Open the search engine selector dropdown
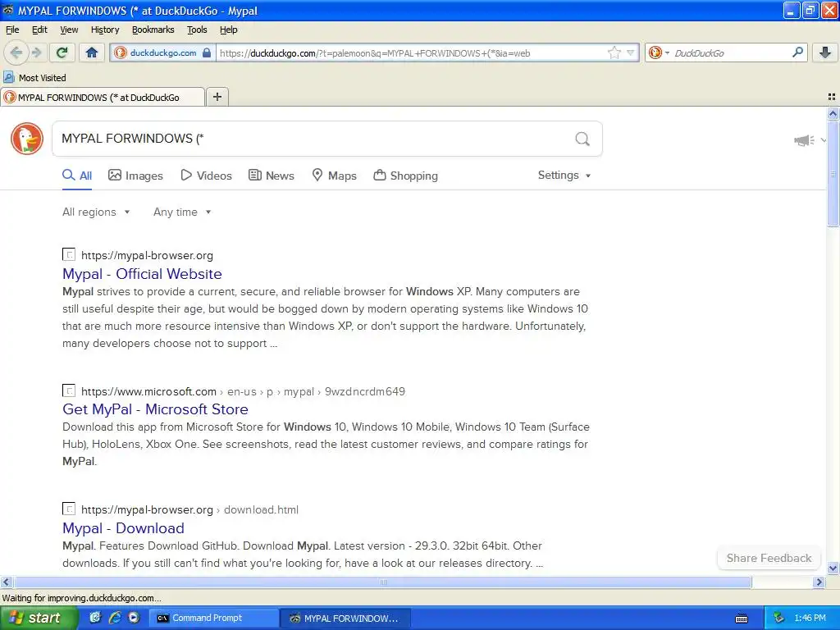Image resolution: width=840 pixels, height=630 pixels. pos(659,53)
